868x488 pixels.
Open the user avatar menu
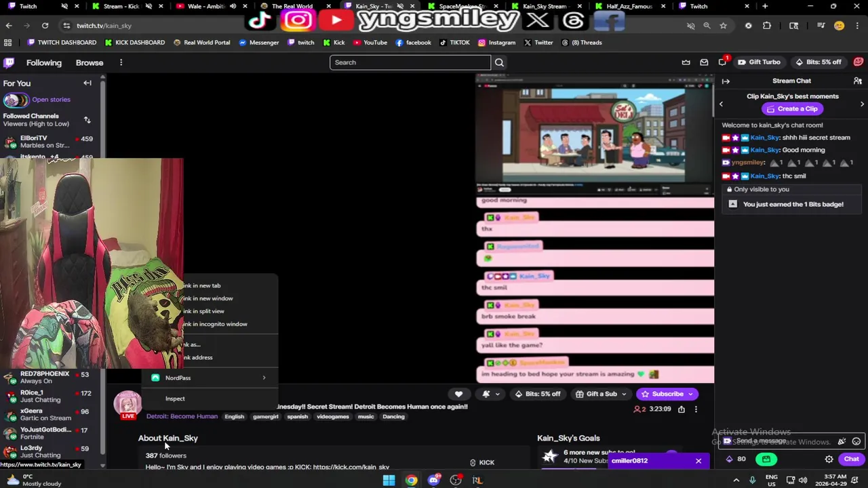tap(859, 62)
